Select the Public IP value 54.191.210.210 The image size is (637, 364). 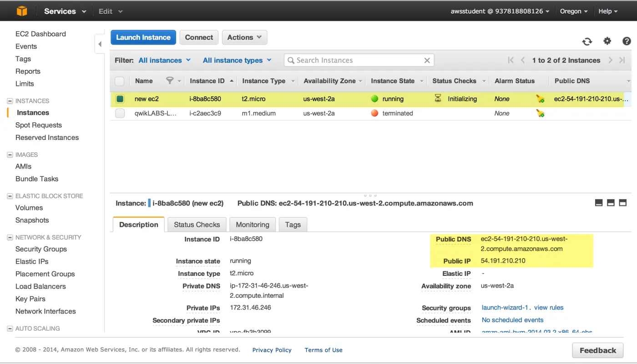(503, 261)
